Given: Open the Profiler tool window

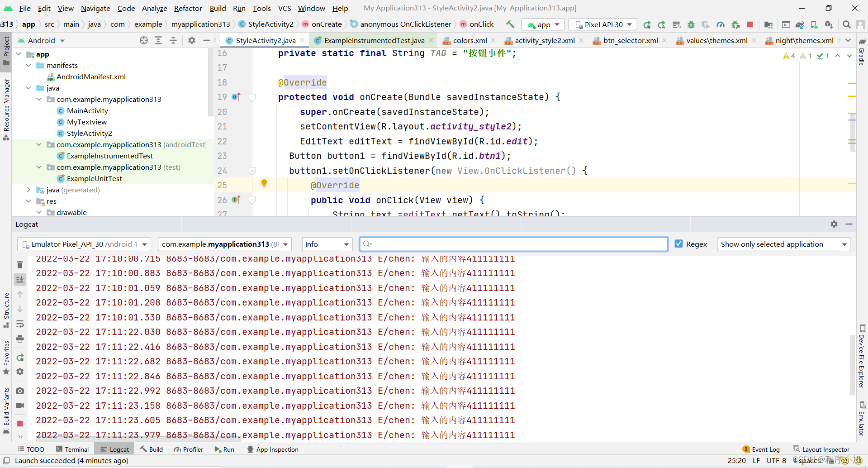Looking at the screenshot, I should tap(189, 449).
